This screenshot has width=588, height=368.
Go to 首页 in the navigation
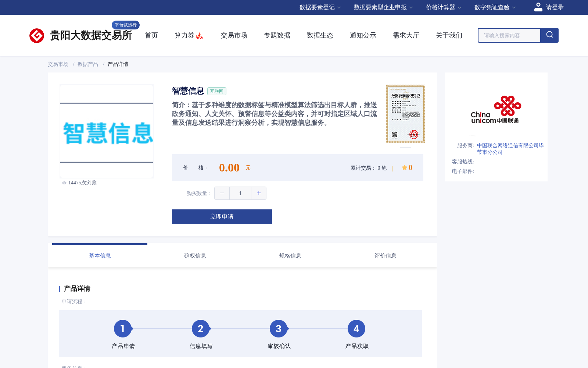[x=151, y=35]
